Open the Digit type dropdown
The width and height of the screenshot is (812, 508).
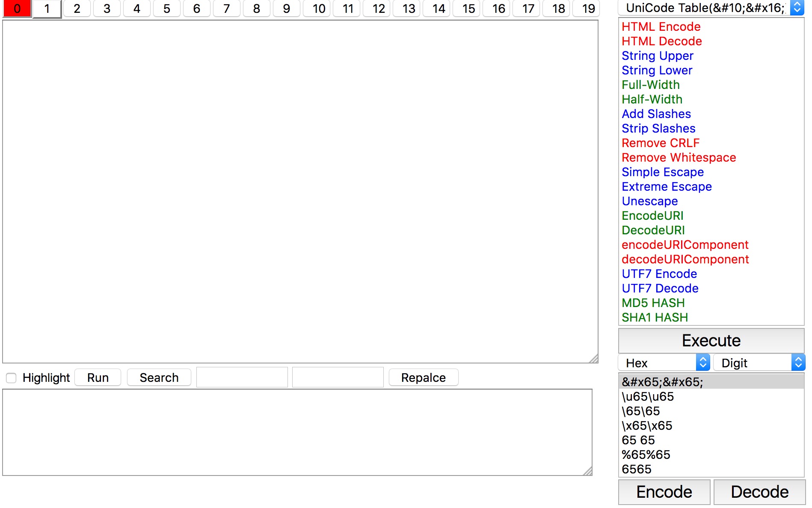(x=759, y=363)
